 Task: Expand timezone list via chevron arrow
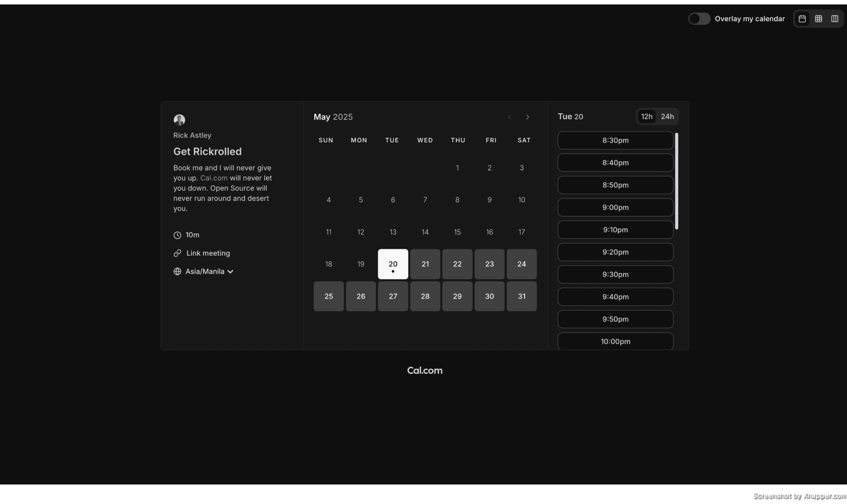click(x=230, y=272)
